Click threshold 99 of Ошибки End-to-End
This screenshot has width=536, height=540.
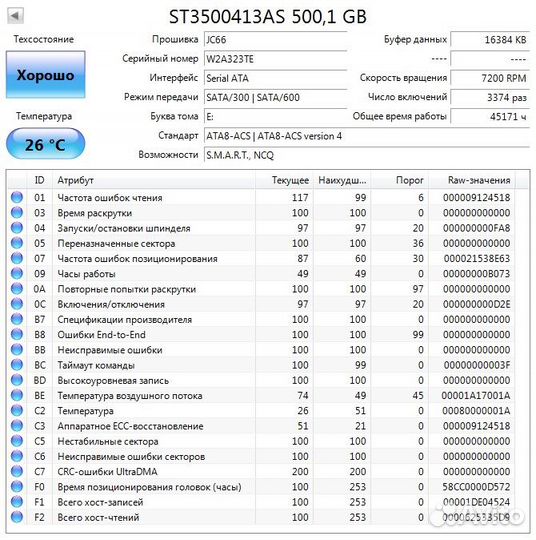click(418, 335)
